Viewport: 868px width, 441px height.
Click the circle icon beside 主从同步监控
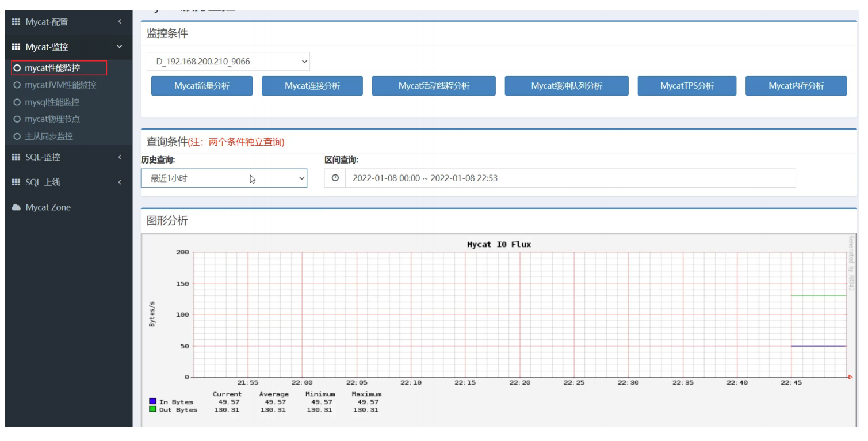click(x=17, y=136)
